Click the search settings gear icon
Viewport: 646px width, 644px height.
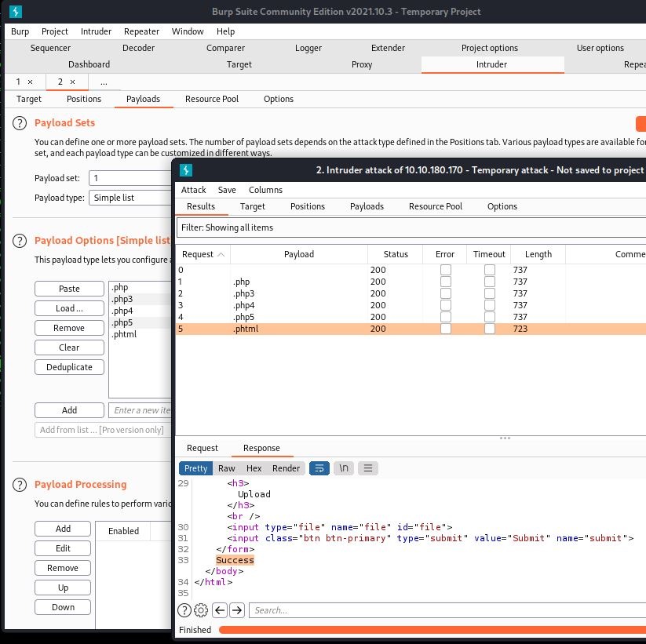coord(200,610)
